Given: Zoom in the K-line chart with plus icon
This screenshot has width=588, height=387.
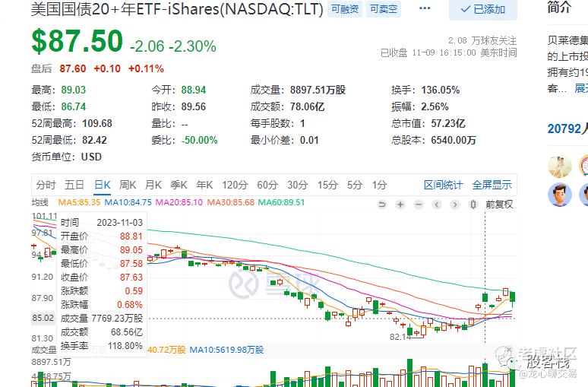Looking at the screenshot, I should click(400, 205).
